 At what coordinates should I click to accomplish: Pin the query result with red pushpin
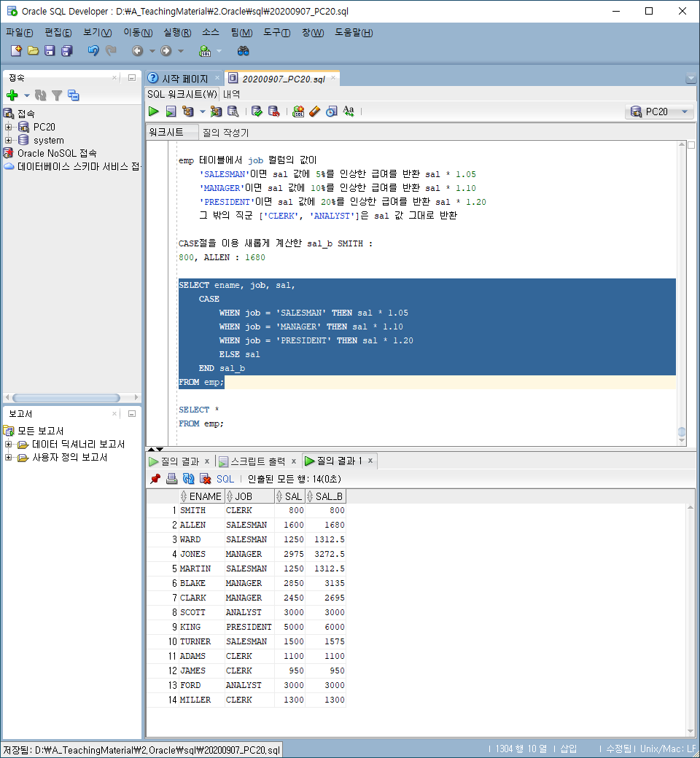click(155, 479)
